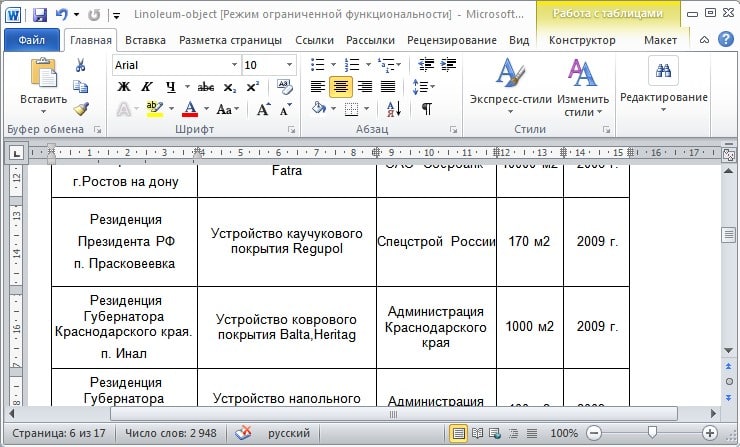Toggle italic К formatting
This screenshot has width=740, height=447.
pos(147,87)
